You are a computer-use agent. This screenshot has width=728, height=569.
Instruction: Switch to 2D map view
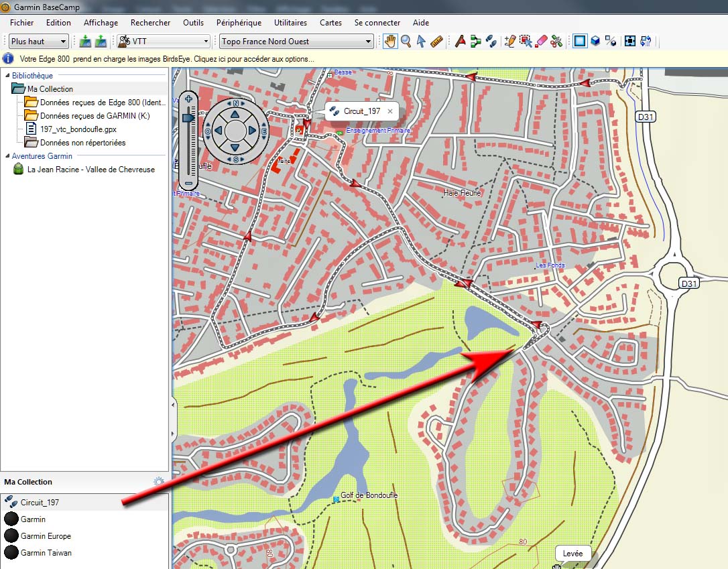click(579, 42)
